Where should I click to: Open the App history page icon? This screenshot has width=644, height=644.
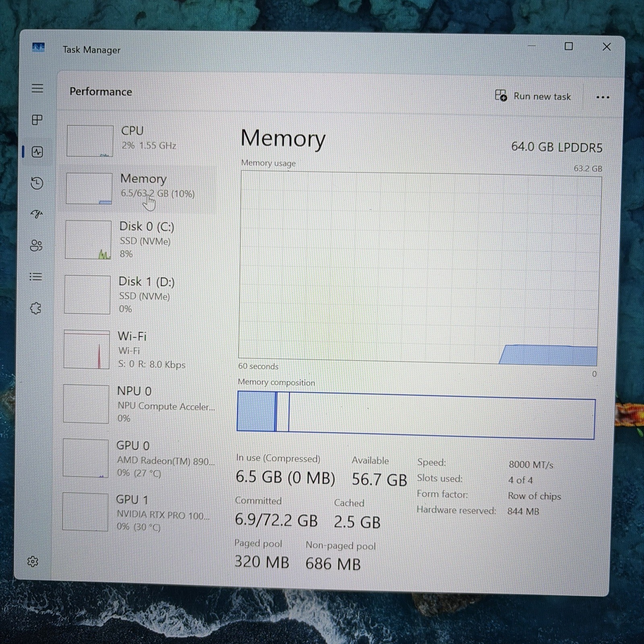click(37, 183)
